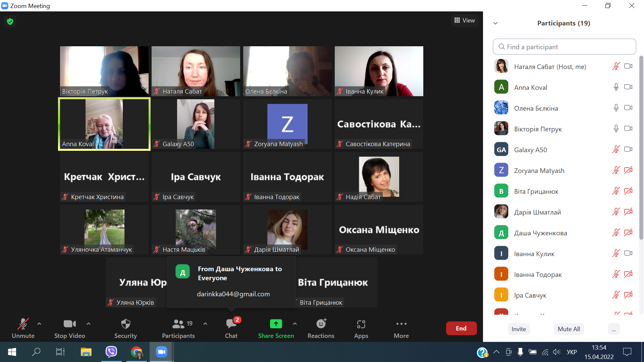The width and height of the screenshot is (644, 362).
Task: Open the Chat panel icon
Action: (231, 324)
